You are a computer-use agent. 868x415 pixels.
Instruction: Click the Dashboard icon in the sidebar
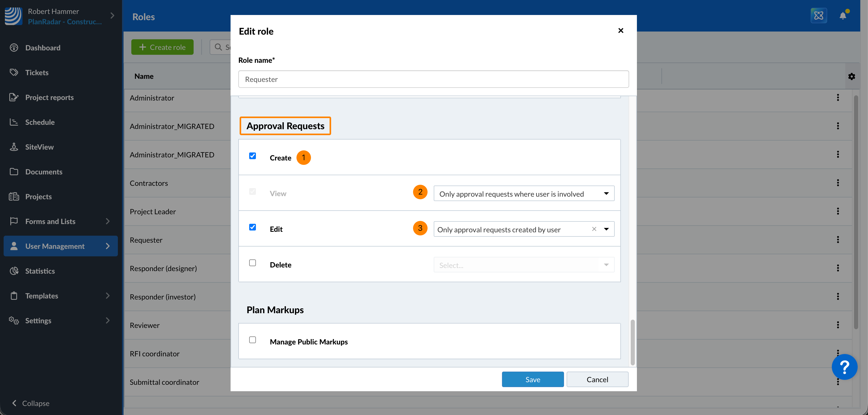[x=14, y=48]
